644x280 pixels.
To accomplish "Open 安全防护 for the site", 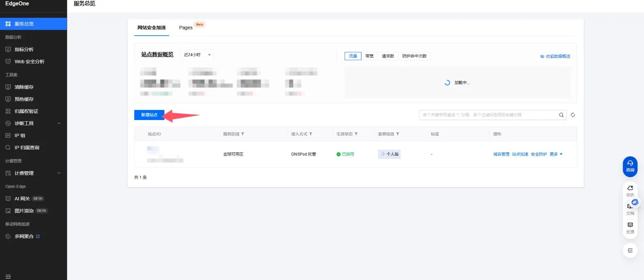I will click(x=539, y=154).
